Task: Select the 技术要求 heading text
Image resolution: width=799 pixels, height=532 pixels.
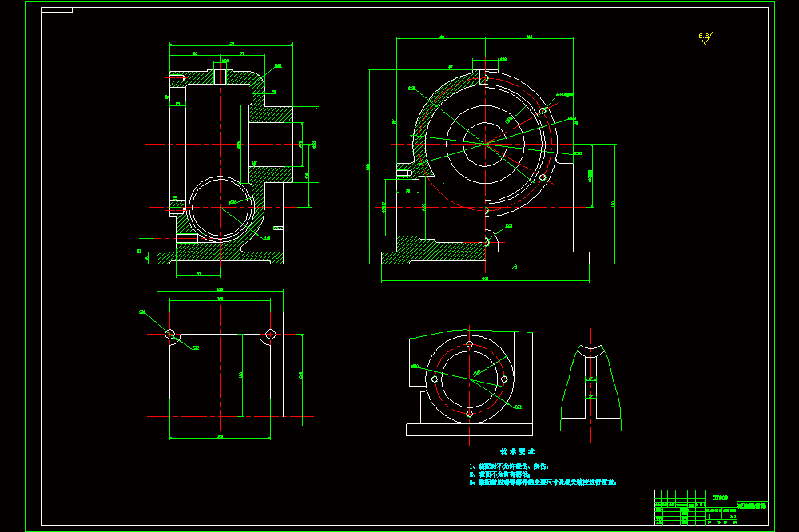Action: click(517, 451)
